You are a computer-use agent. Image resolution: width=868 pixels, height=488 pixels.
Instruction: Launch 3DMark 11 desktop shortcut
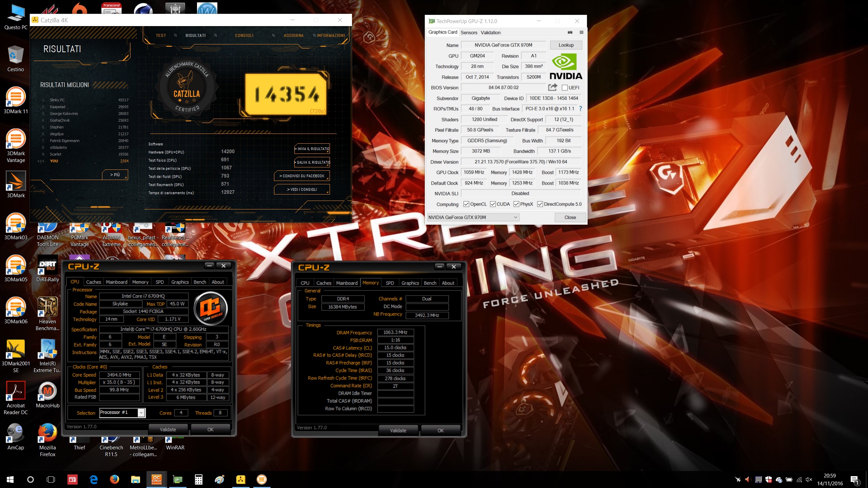[x=16, y=101]
